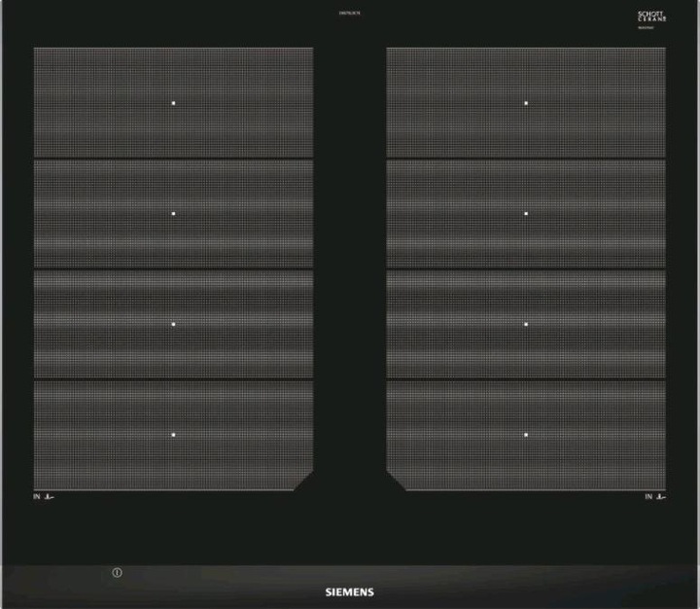Select the bottom-right cooking zone marker
Screen dimensions: 700x609
[x=526, y=434]
